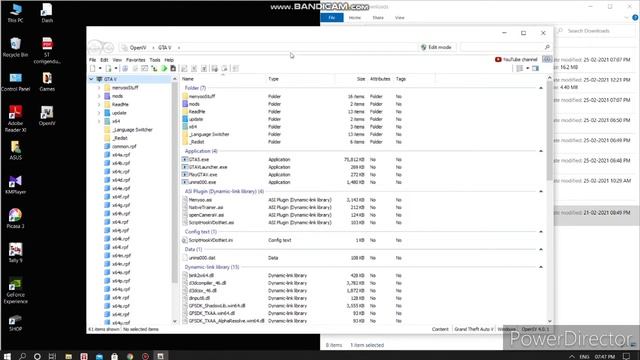Click the File tab in Explorer window
Screen dimensions: 640x360
point(332,18)
